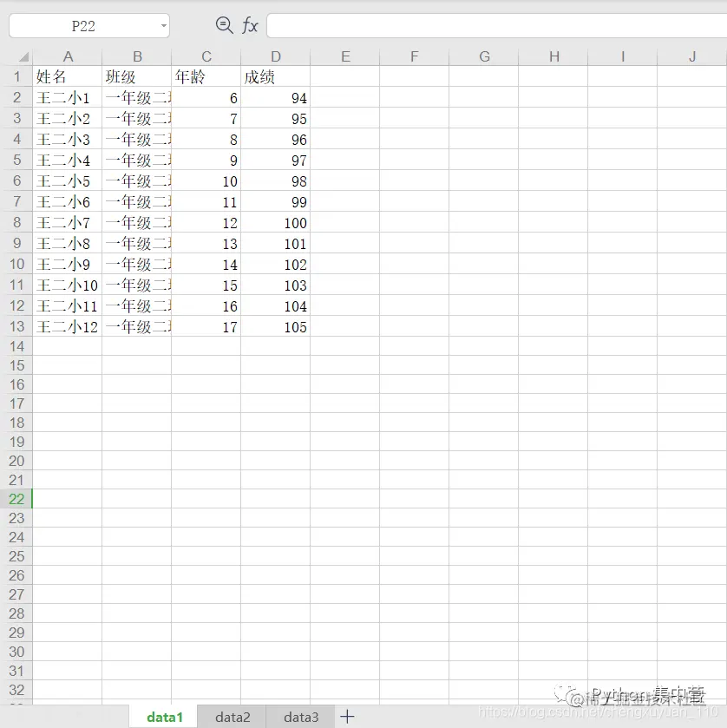Select the cell 王二小4

pos(68,161)
